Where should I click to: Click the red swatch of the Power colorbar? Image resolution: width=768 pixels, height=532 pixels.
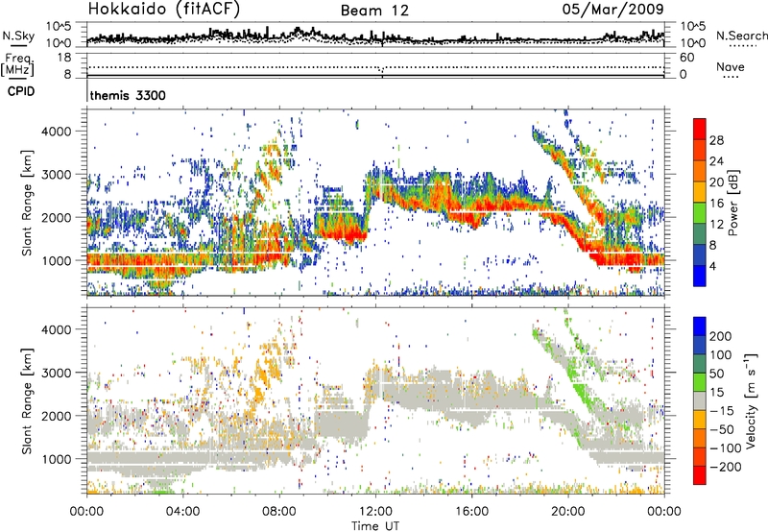699,129
